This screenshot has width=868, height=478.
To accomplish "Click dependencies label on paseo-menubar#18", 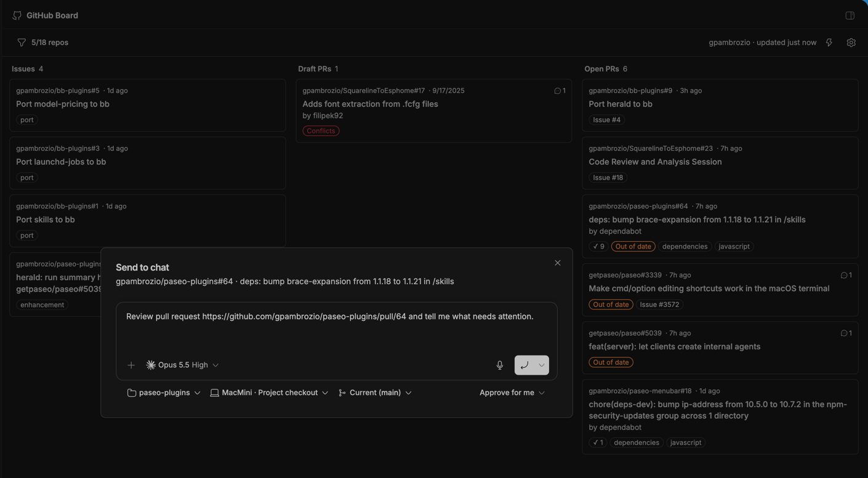I will (x=637, y=443).
